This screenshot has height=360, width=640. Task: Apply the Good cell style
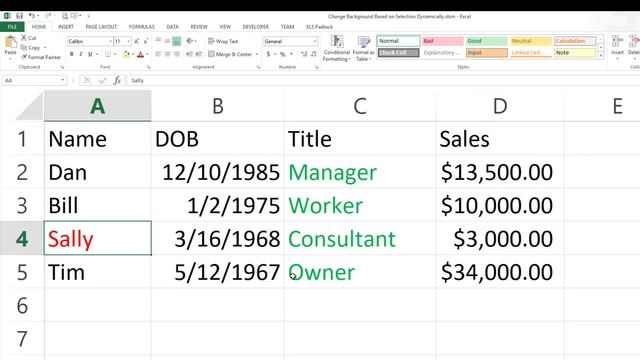click(487, 41)
